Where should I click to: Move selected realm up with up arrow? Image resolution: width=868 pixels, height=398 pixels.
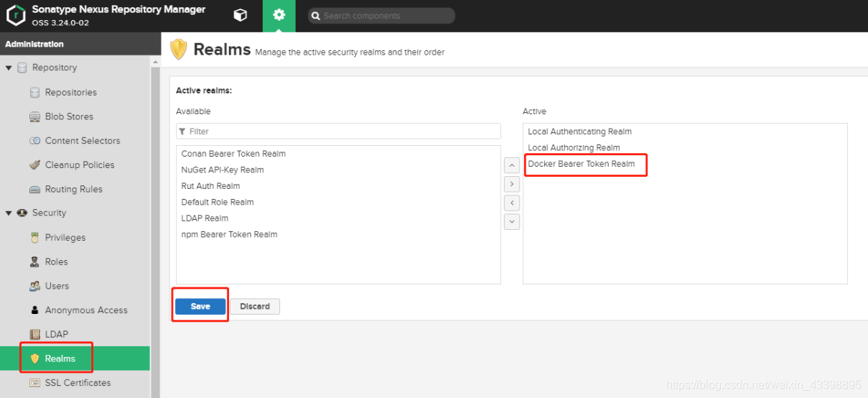[512, 165]
